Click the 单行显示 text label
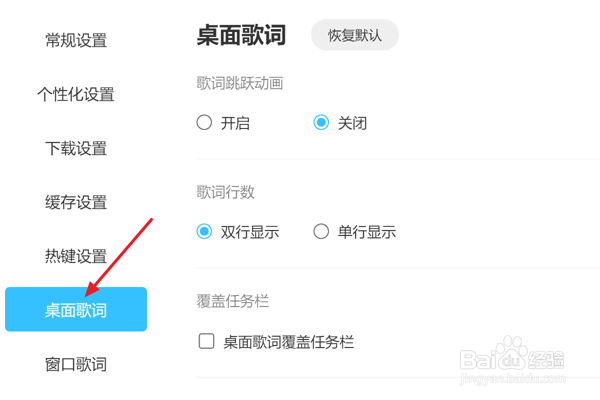 click(367, 232)
